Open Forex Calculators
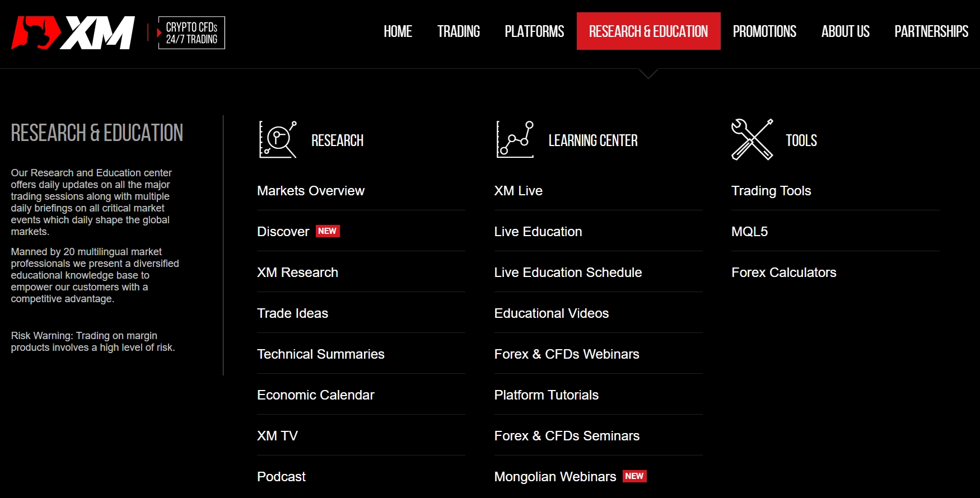The width and height of the screenshot is (980, 498). tap(784, 273)
